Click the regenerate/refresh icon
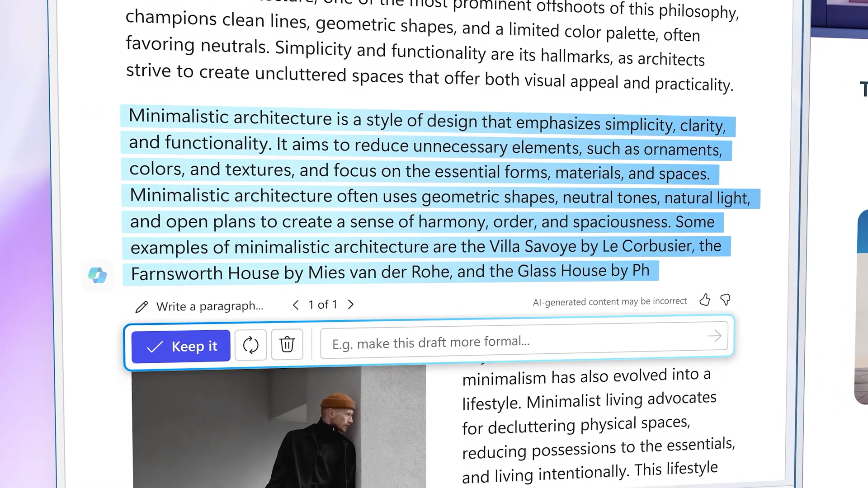868x488 pixels. [x=250, y=344]
